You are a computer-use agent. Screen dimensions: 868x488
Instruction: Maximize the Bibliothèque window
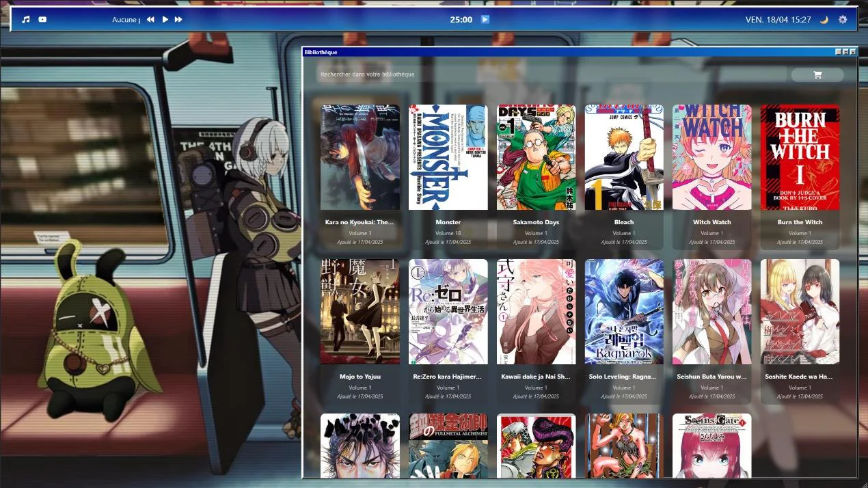click(845, 52)
